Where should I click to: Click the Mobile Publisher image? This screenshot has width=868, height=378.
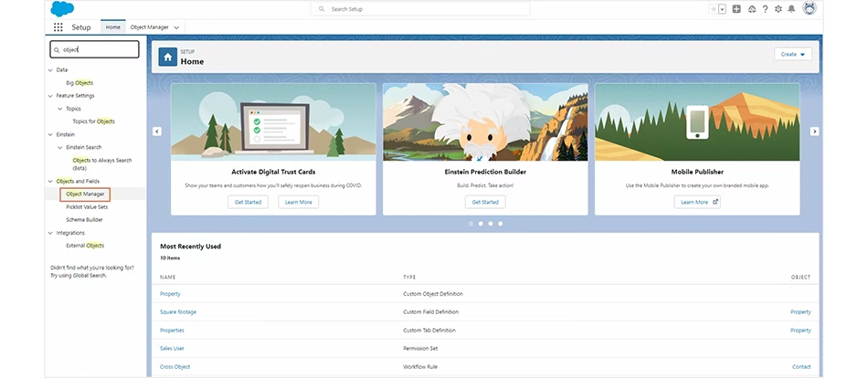pyautogui.click(x=697, y=122)
